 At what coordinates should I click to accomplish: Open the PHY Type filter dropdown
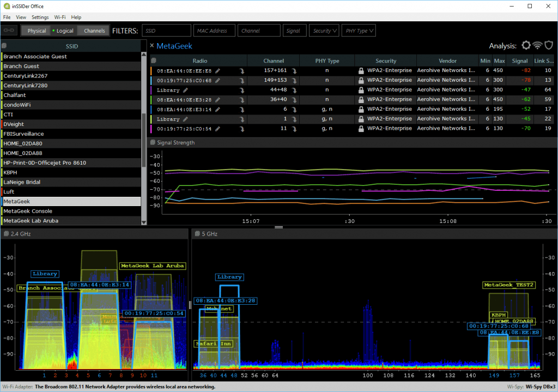[x=359, y=31]
